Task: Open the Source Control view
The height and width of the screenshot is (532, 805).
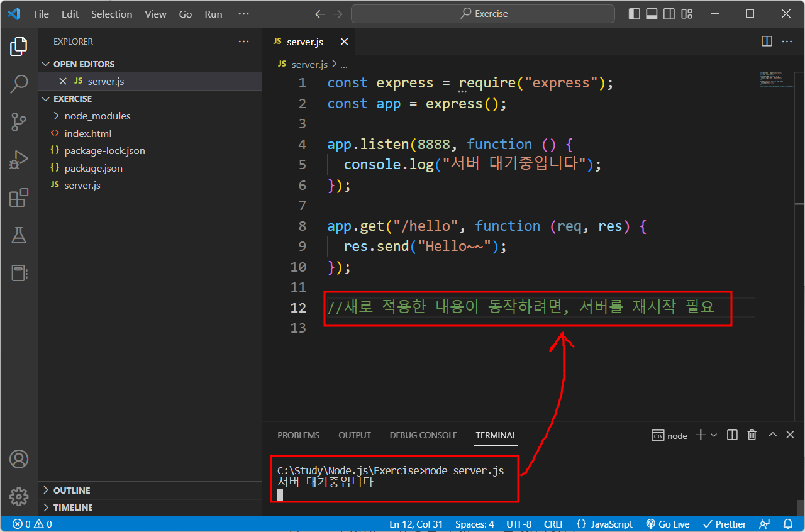Action: coord(19,122)
